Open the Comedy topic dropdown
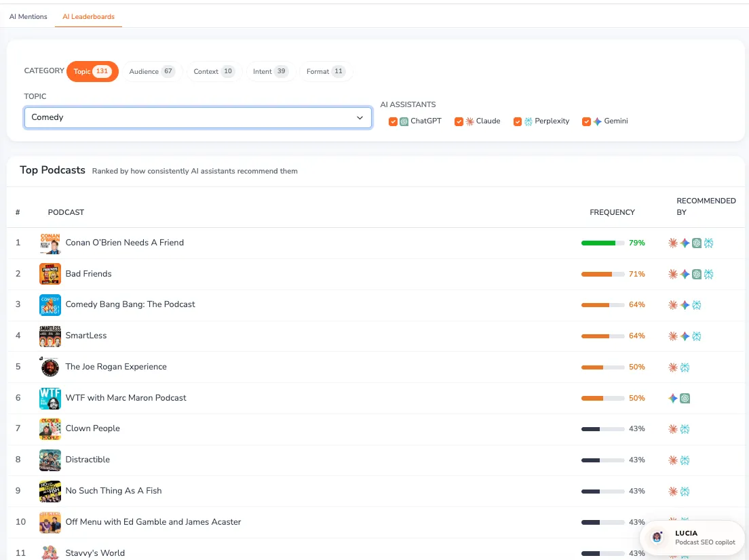Image resolution: width=749 pixels, height=560 pixels. (197, 117)
